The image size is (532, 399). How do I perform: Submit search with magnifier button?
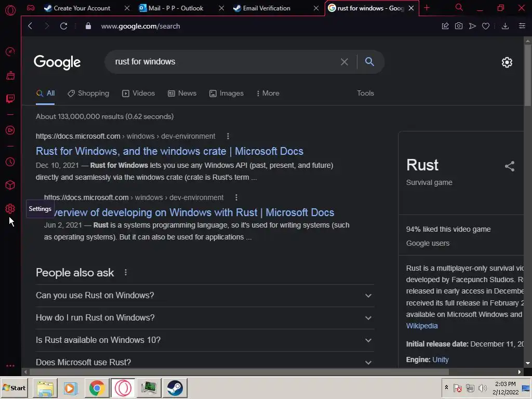pyautogui.click(x=369, y=62)
